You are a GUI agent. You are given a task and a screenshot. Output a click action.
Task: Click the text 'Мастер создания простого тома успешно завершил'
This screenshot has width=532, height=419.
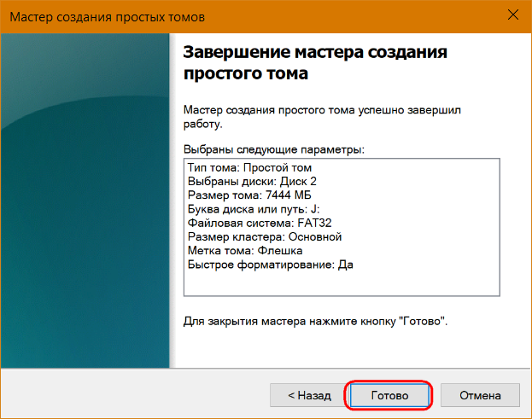(322, 110)
